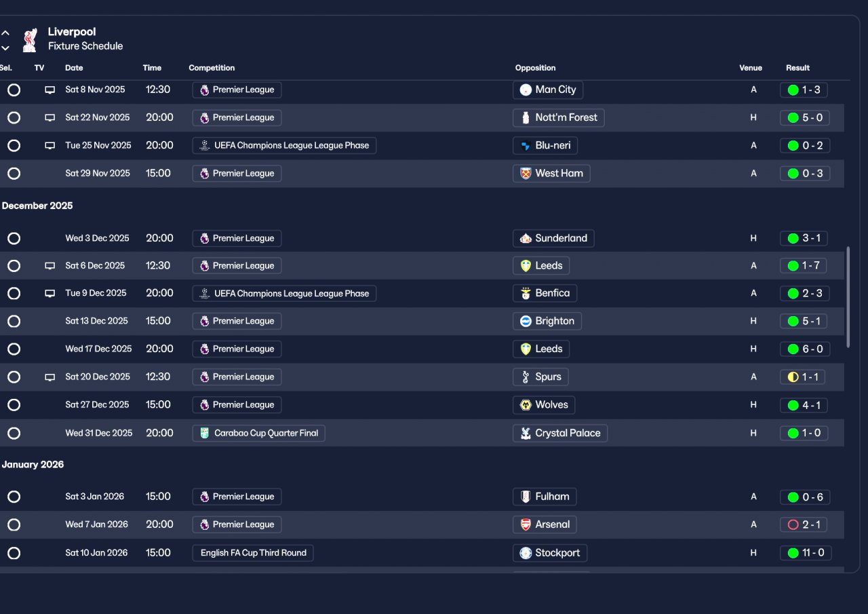This screenshot has height=614, width=868.
Task: Select the Wed 17 Dec Leeds fixture circle
Action: (14, 349)
